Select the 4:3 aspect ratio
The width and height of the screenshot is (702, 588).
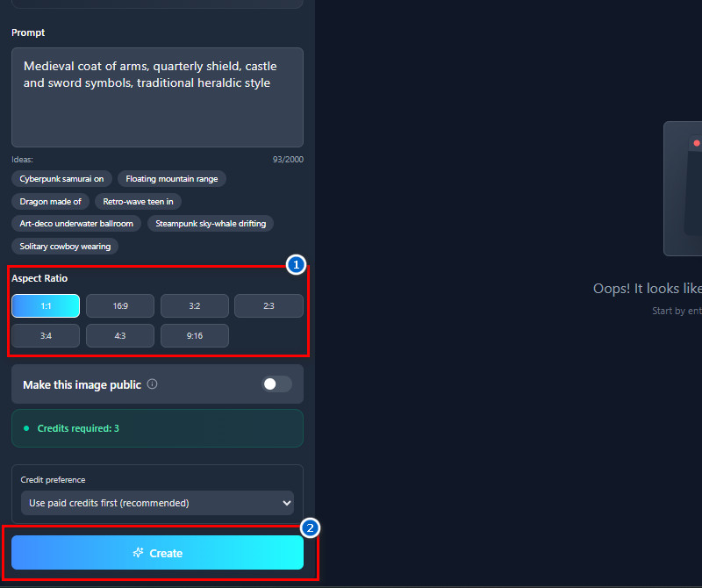coord(119,335)
